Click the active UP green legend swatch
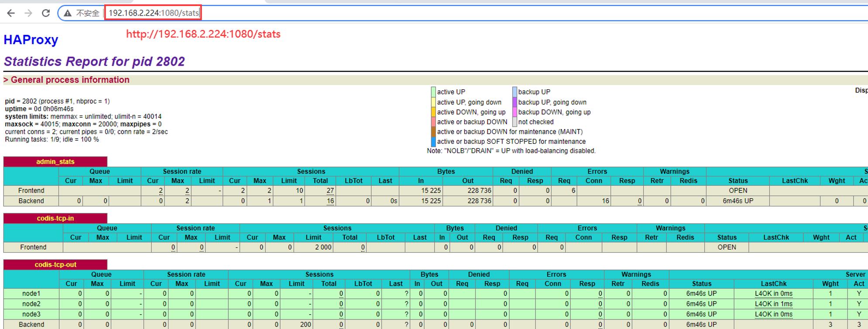The image size is (868, 329). coord(433,92)
